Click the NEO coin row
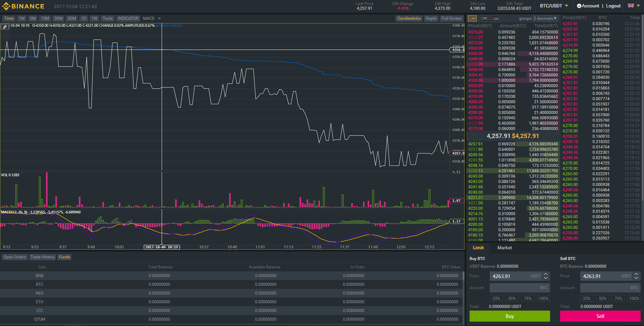Screen dimensions: 644x326 (231, 293)
